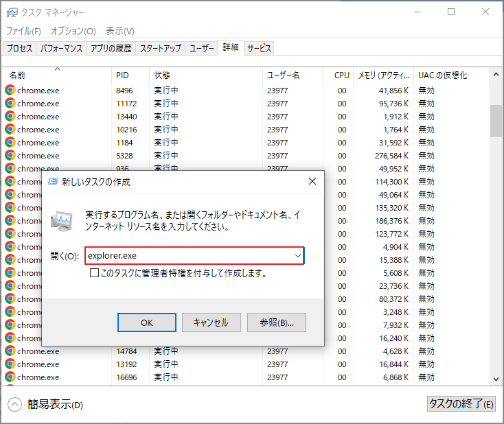Viewport: 504px width, 424px height.
Task: Click the chrome icon for PID 8496
Action: click(10, 91)
